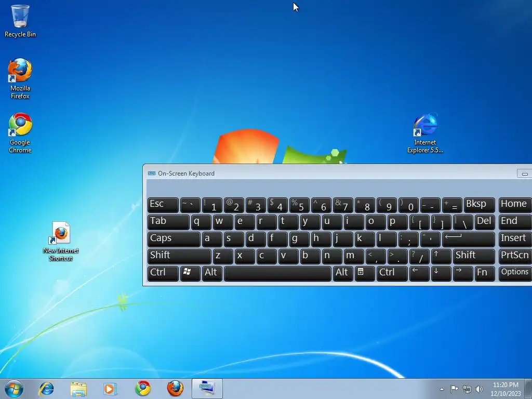Launch Internet Explorer from the taskbar
The image size is (532, 399).
point(46,389)
